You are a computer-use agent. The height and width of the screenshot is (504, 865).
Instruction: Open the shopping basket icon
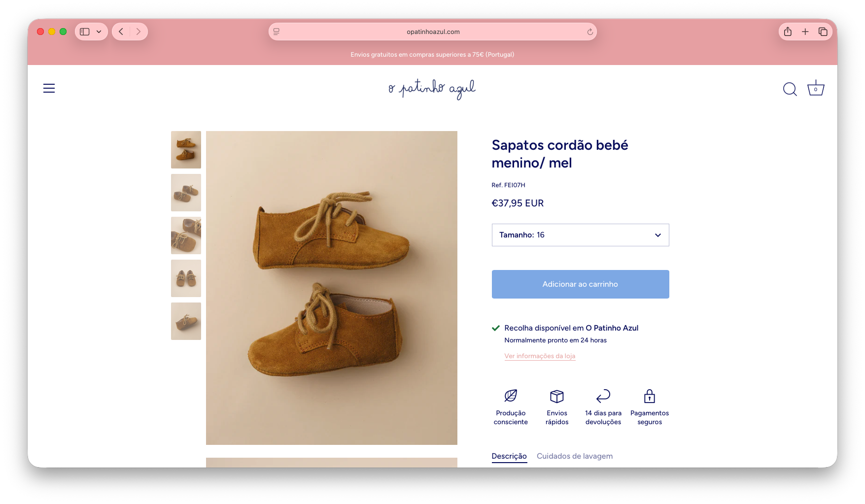click(816, 88)
